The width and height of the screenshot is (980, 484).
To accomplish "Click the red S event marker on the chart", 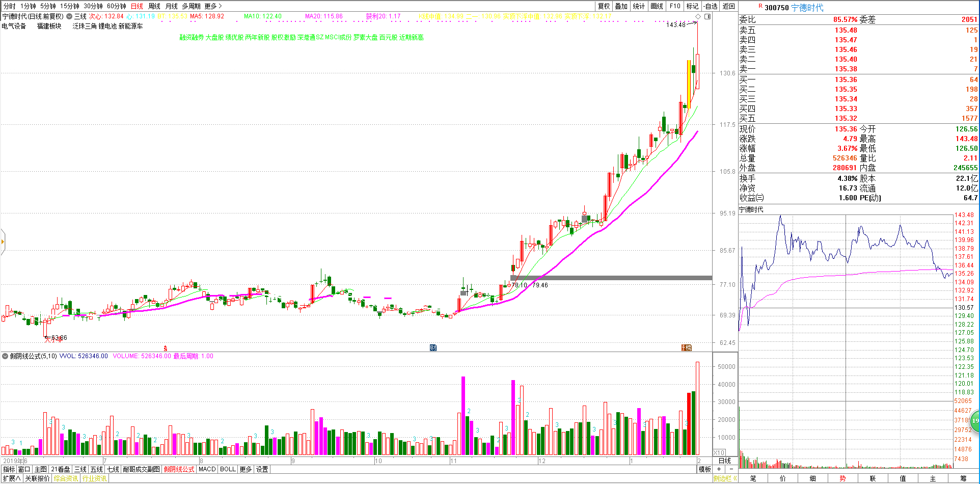I will [x=165, y=348].
